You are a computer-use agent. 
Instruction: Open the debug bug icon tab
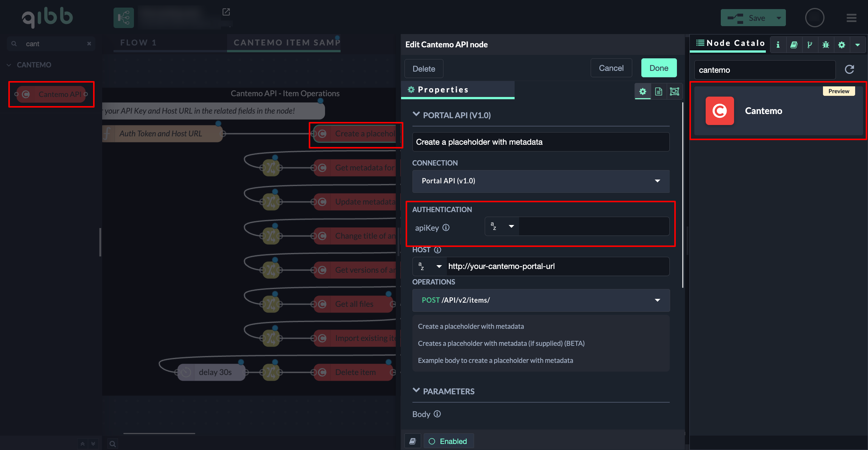(x=826, y=45)
